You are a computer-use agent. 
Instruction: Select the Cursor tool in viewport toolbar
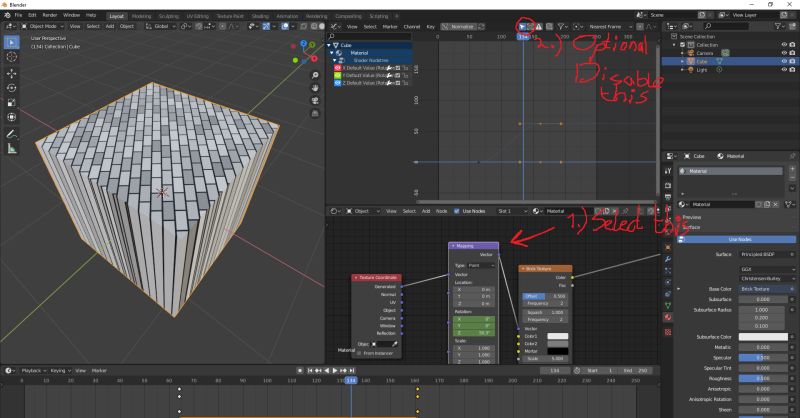[x=12, y=57]
